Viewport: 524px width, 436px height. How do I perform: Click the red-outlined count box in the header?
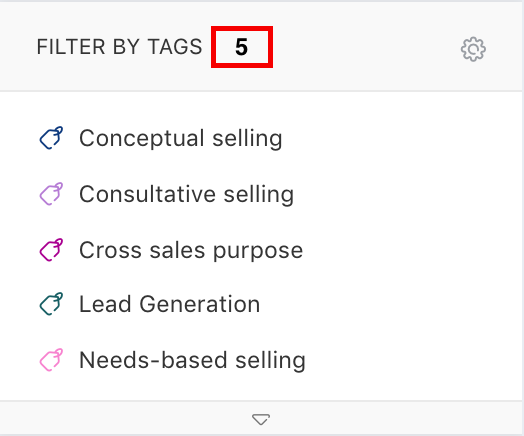point(242,47)
